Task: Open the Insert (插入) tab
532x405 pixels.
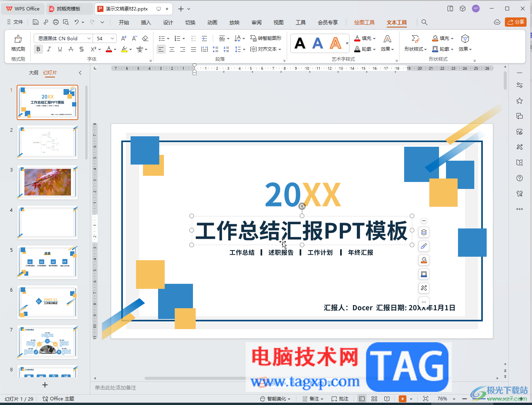Action: point(146,22)
